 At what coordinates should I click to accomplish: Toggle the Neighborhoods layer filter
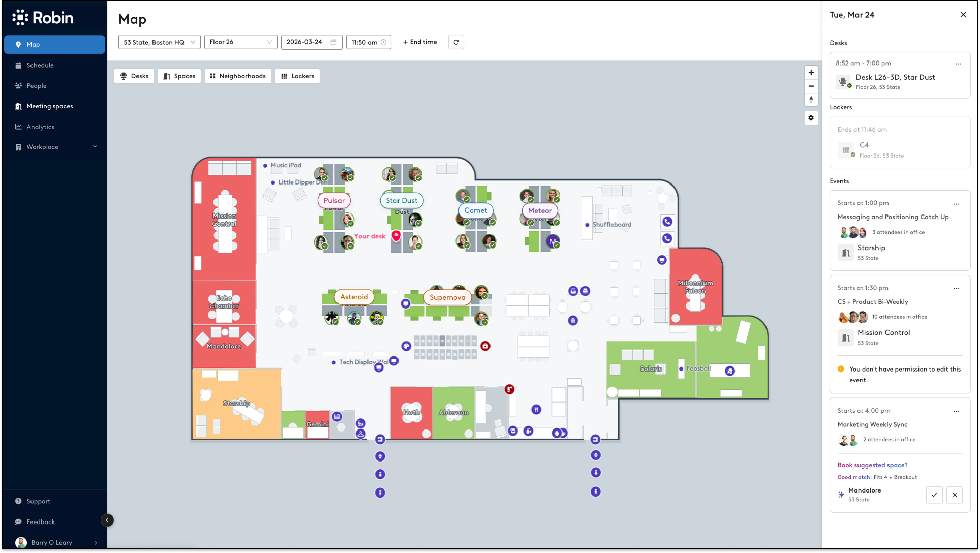coord(238,76)
